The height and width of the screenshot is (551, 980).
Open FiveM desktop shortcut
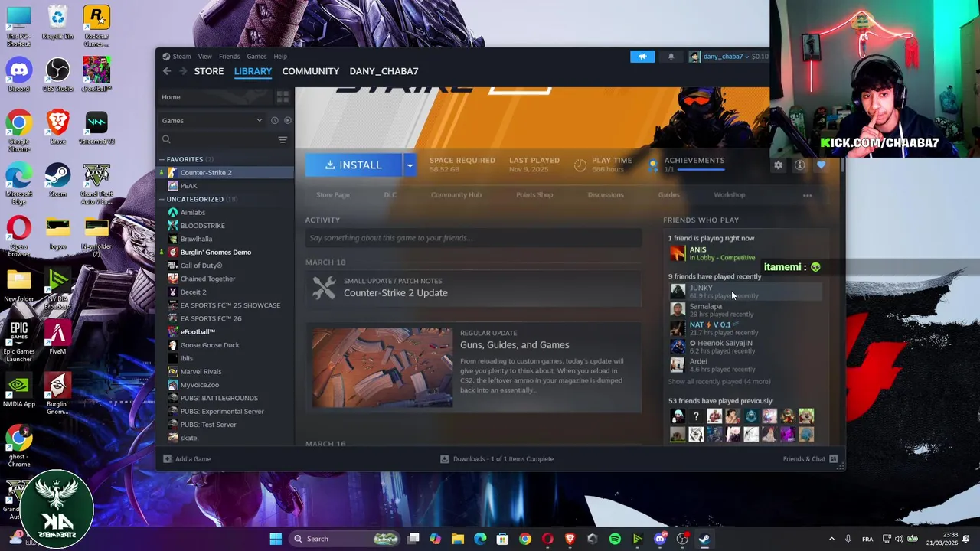click(x=57, y=337)
